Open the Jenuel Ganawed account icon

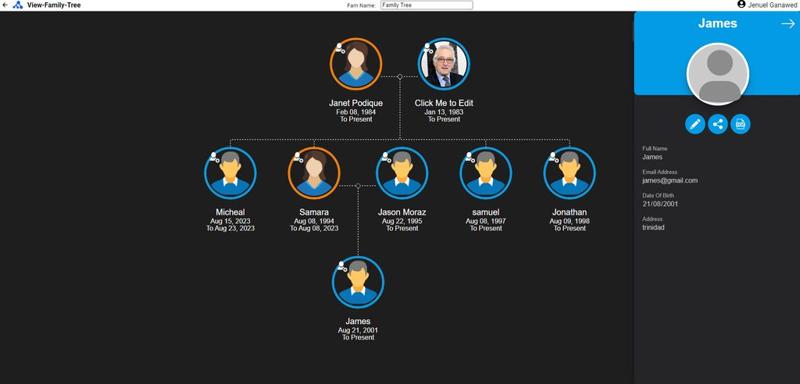tap(741, 5)
